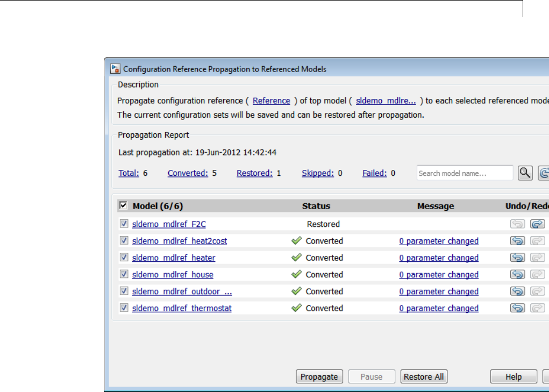Open the Reference configuration link

271,101
